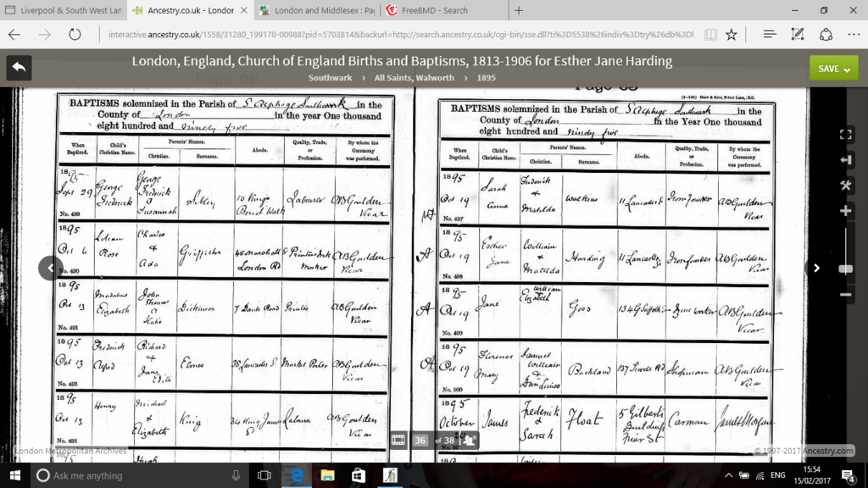
Task: Click the record title for Esther Jane Harding
Action: click(x=402, y=61)
